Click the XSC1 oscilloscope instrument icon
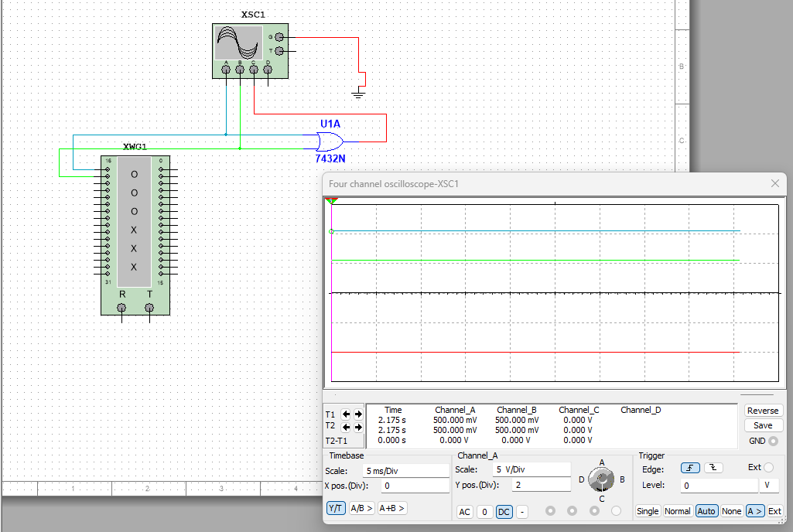The image size is (793, 532). click(x=251, y=51)
